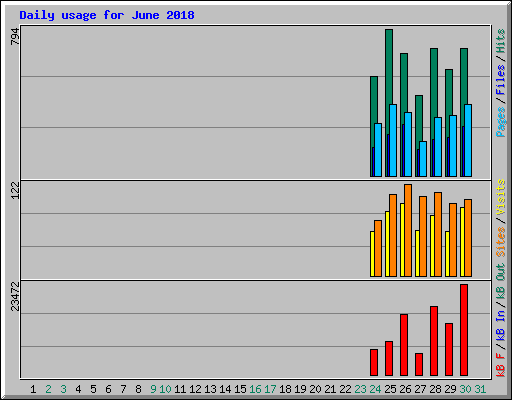Screen dimensions: 512x400
Task: Click day 11 on the x-axis
Action: coord(180,389)
